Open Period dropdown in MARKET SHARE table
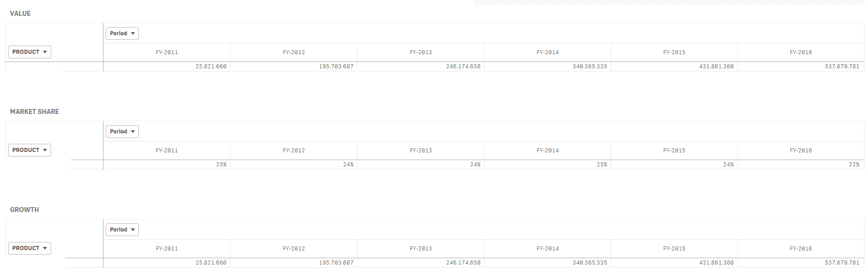Image resolution: width=868 pixels, height=274 pixels. [122, 132]
